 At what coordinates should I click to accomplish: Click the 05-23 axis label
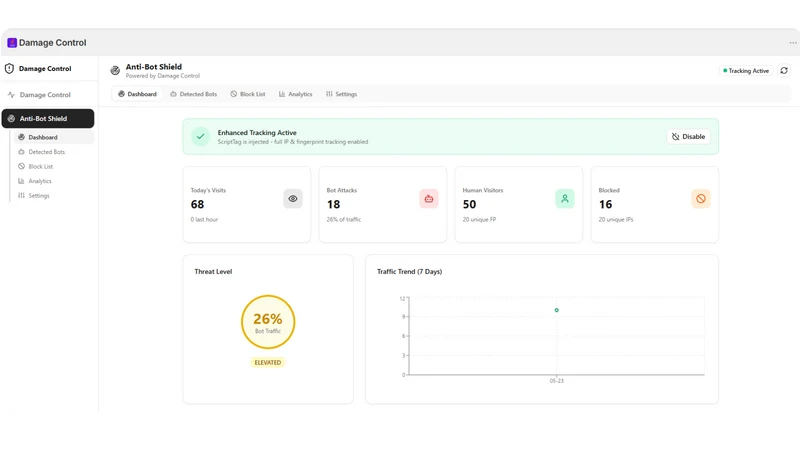coord(557,381)
